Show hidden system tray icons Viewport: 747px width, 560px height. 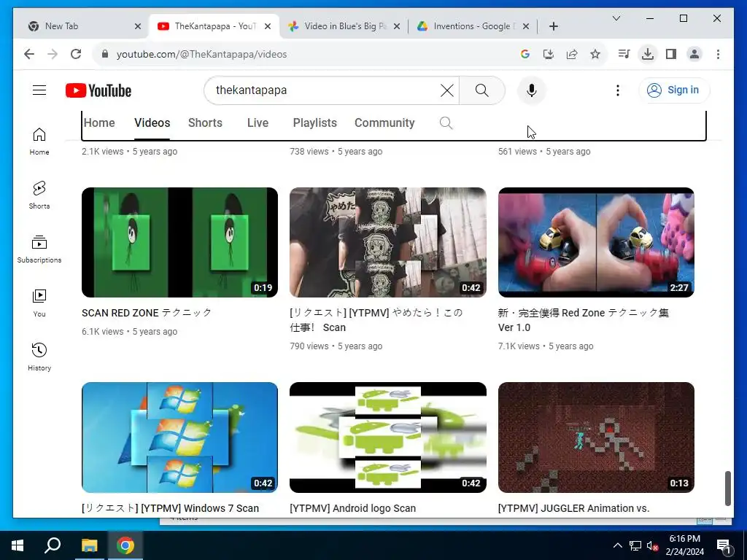pos(617,545)
